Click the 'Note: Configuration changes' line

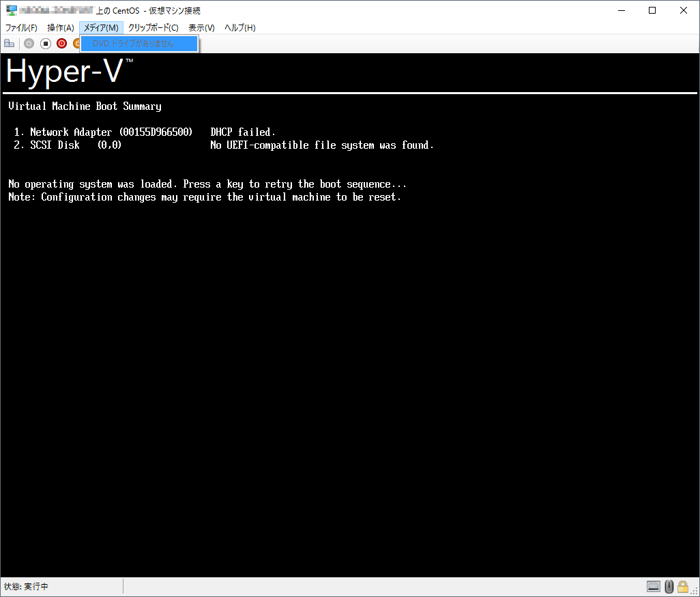(205, 197)
